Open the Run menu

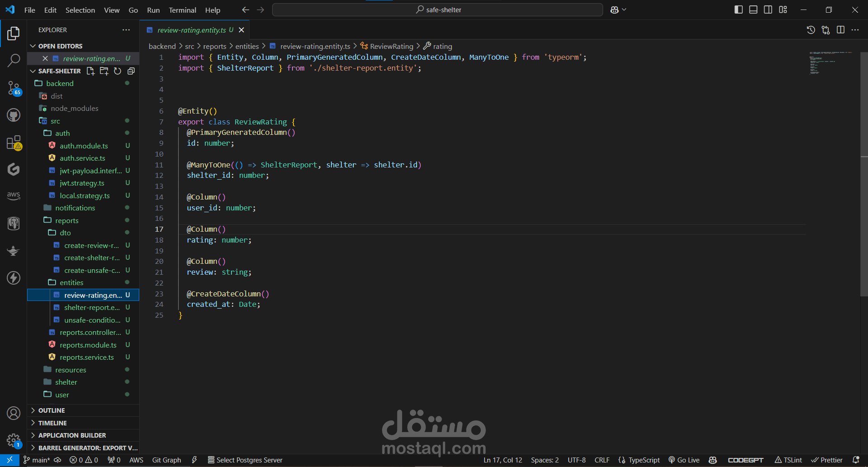[153, 10]
